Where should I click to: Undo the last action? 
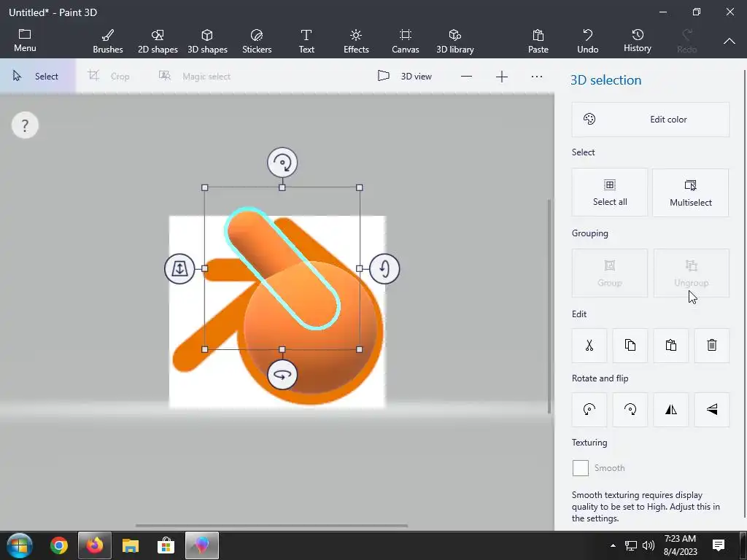(x=588, y=41)
